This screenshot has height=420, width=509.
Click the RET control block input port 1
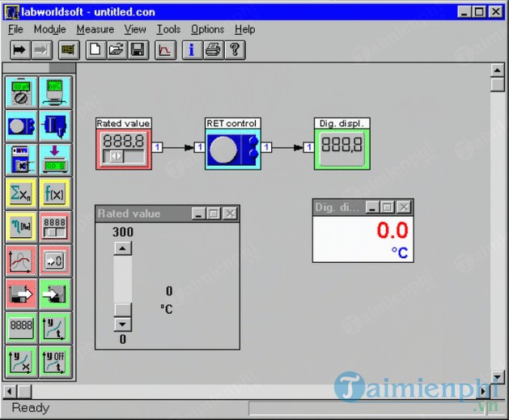tap(200, 147)
